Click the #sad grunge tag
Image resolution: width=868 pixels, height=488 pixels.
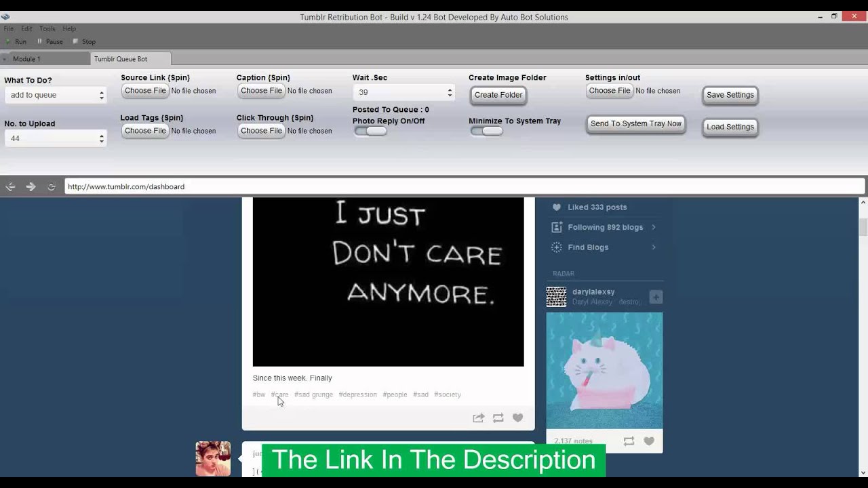click(314, 394)
